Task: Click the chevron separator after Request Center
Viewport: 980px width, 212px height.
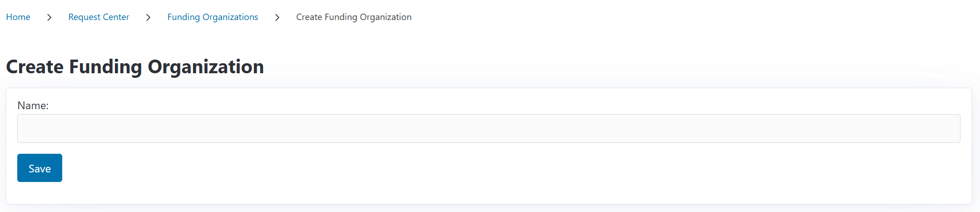Action: (x=148, y=17)
